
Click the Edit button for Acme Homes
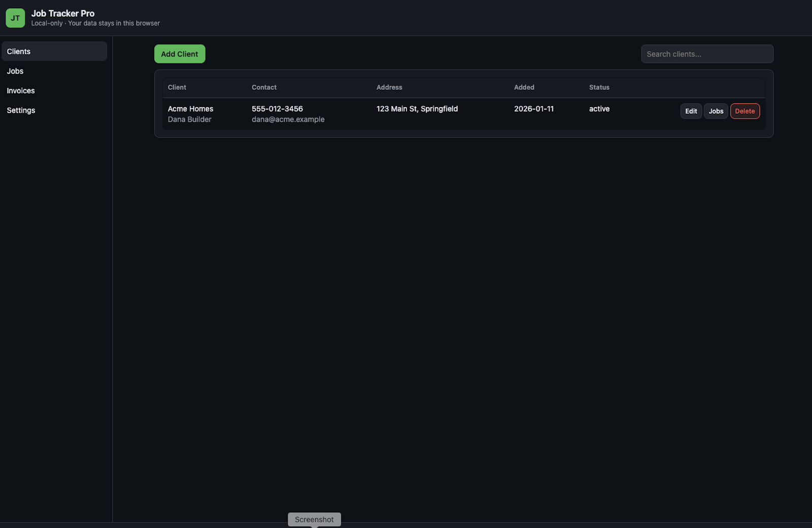click(x=691, y=111)
